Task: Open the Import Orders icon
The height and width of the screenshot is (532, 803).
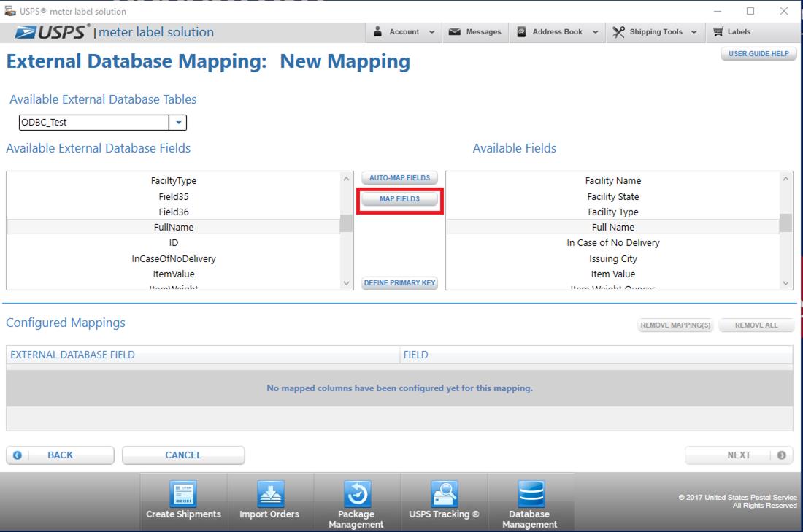Action: [269, 494]
